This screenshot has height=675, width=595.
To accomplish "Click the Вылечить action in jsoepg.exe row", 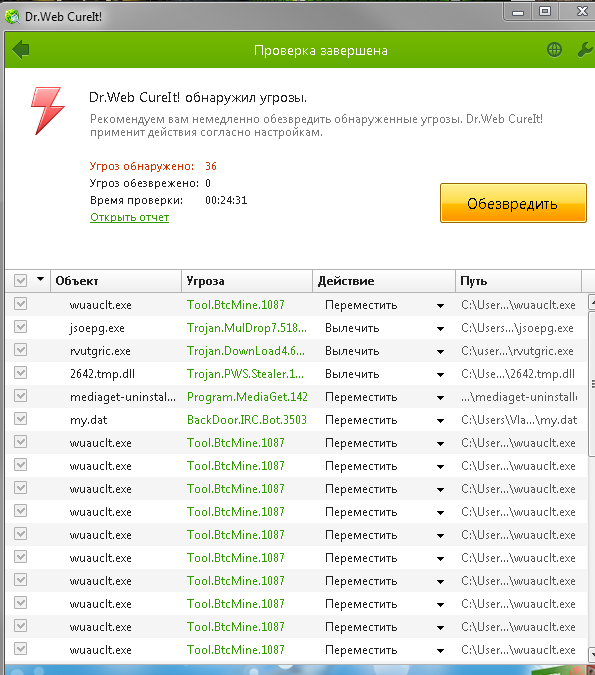I will click(352, 328).
